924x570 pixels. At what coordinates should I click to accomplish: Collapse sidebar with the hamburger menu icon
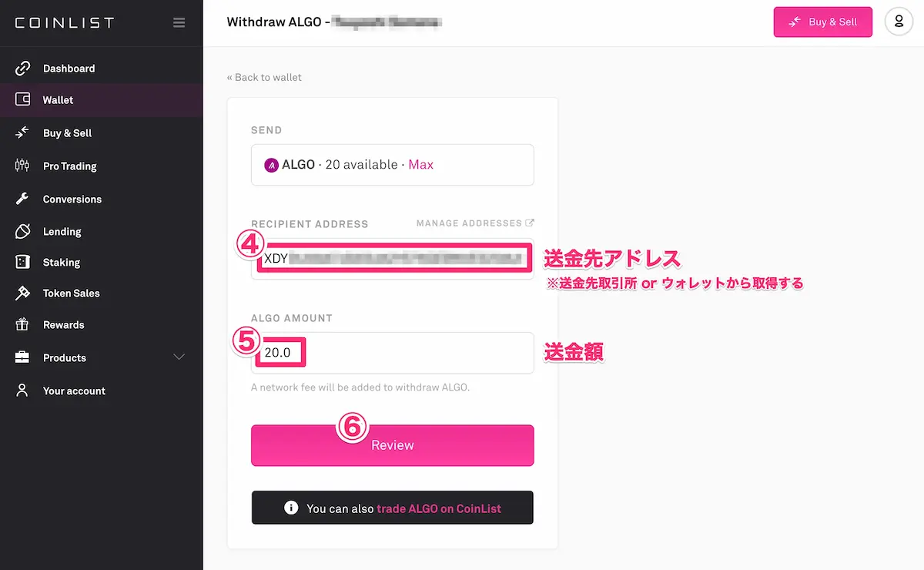179,22
